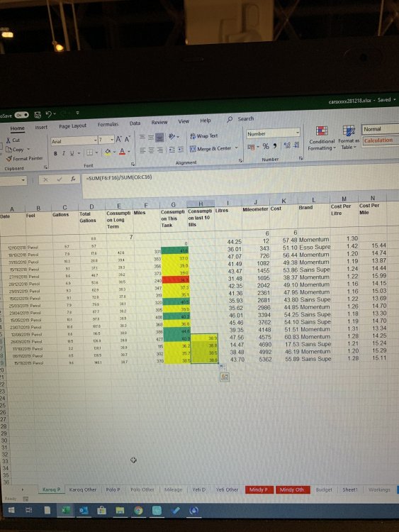The width and height of the screenshot is (399, 532).
Task: Switch to the Formulas tab
Action: click(x=108, y=124)
